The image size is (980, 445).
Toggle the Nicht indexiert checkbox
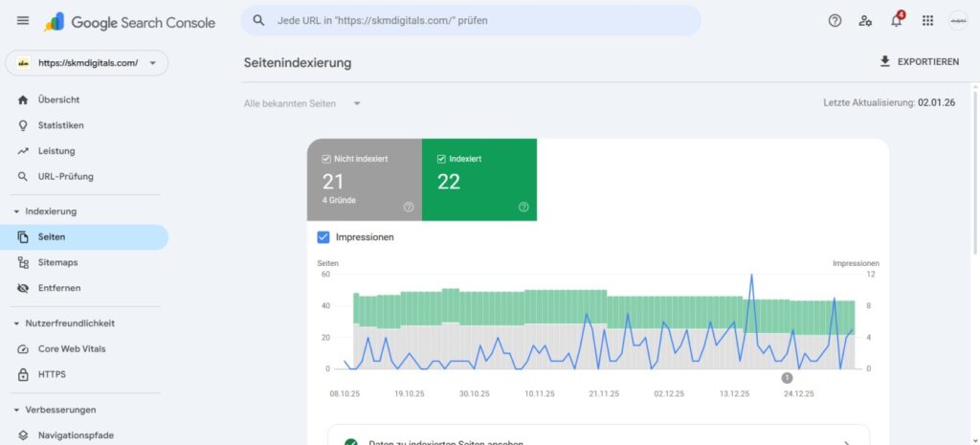[x=326, y=160]
